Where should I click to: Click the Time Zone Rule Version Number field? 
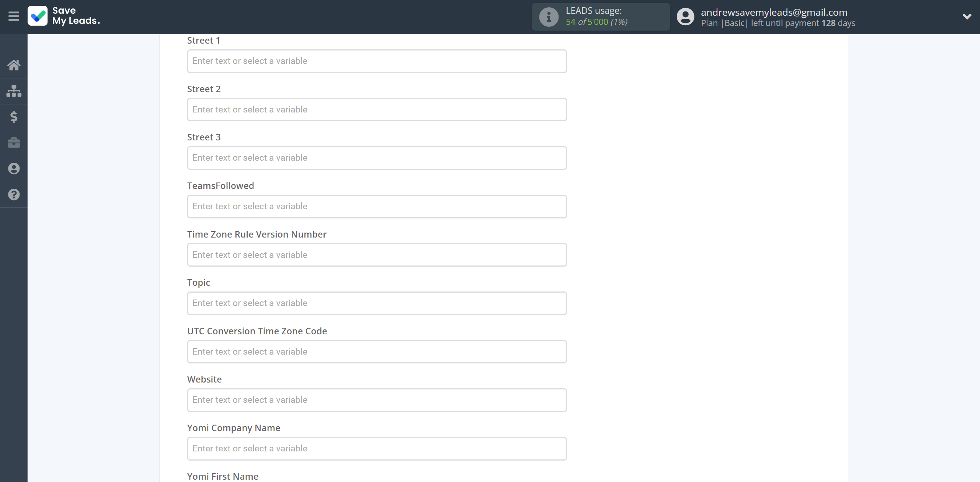(376, 254)
